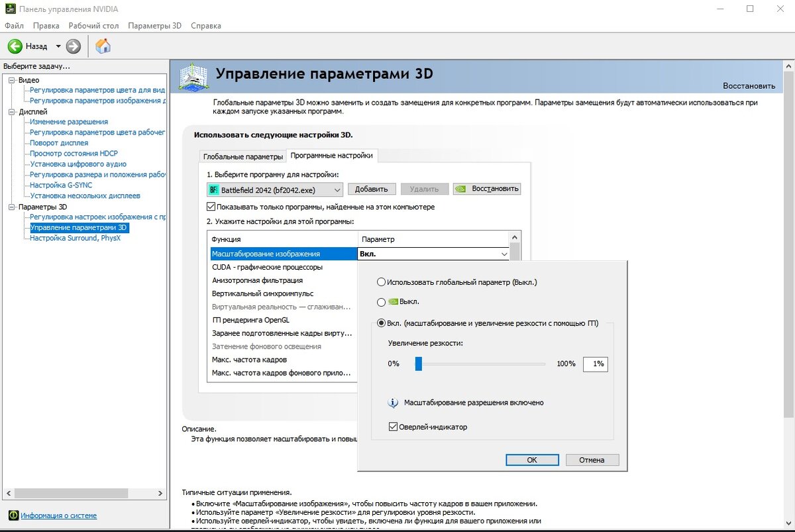Select Вертикальный синхроимпульс row

pos(284,293)
